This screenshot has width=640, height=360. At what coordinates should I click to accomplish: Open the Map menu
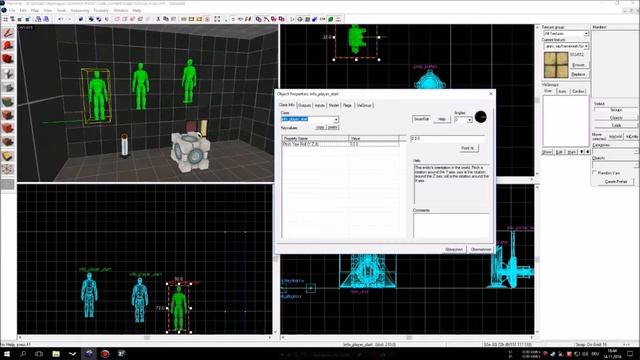35,10
